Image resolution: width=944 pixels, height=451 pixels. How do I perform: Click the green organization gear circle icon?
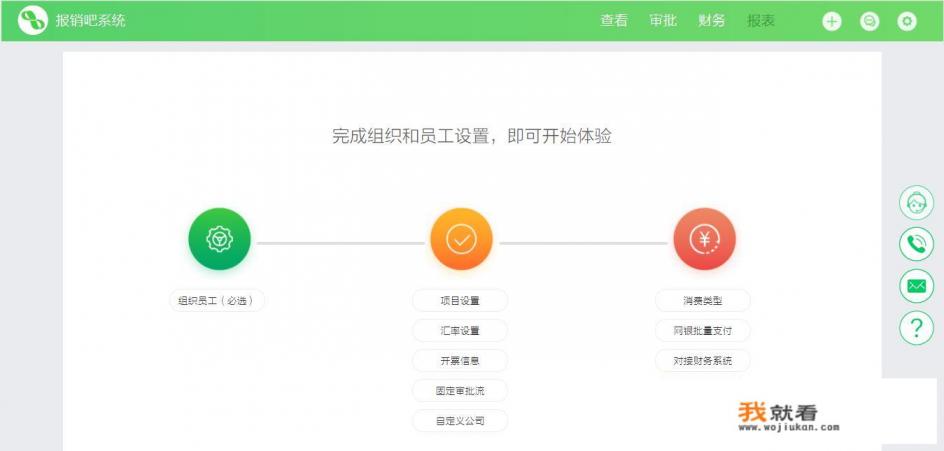[219, 239]
